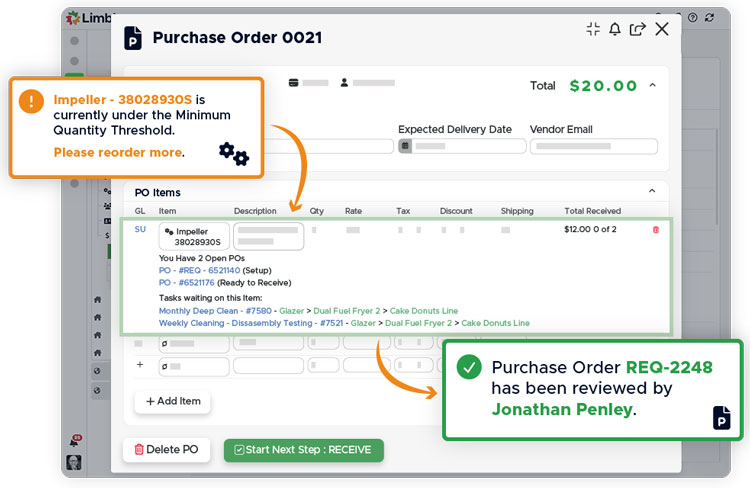This screenshot has height=488, width=750.
Task: Delete the Impeller item with trash icon
Action: [x=656, y=230]
